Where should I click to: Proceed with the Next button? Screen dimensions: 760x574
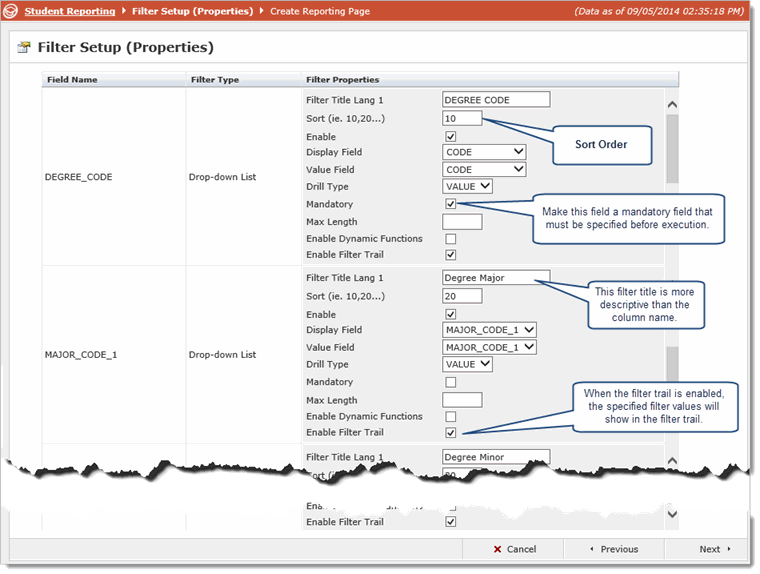tap(708, 549)
